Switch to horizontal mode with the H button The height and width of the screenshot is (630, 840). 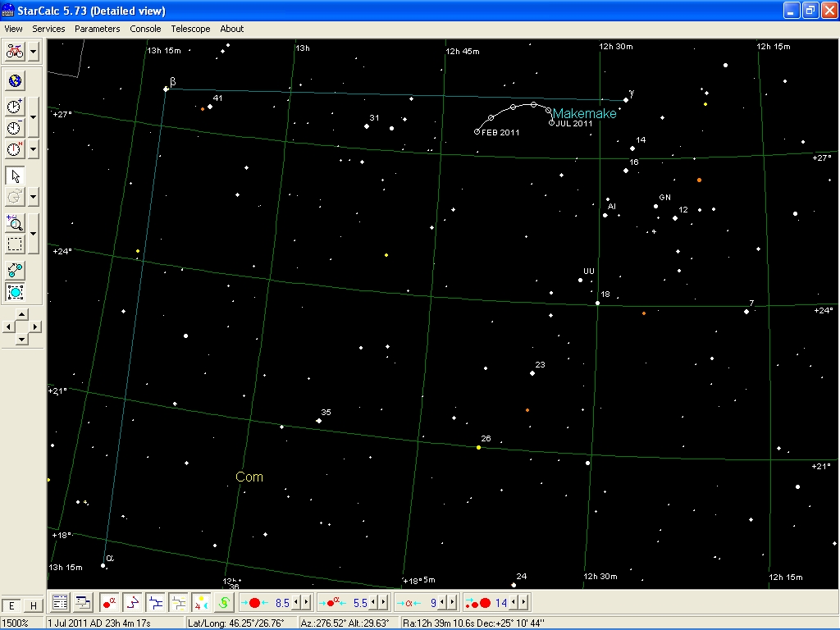(x=33, y=605)
